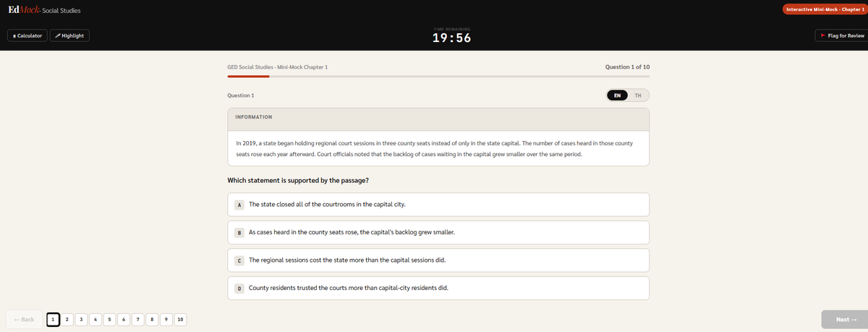Select answer B about capital's backlog

[x=438, y=232]
